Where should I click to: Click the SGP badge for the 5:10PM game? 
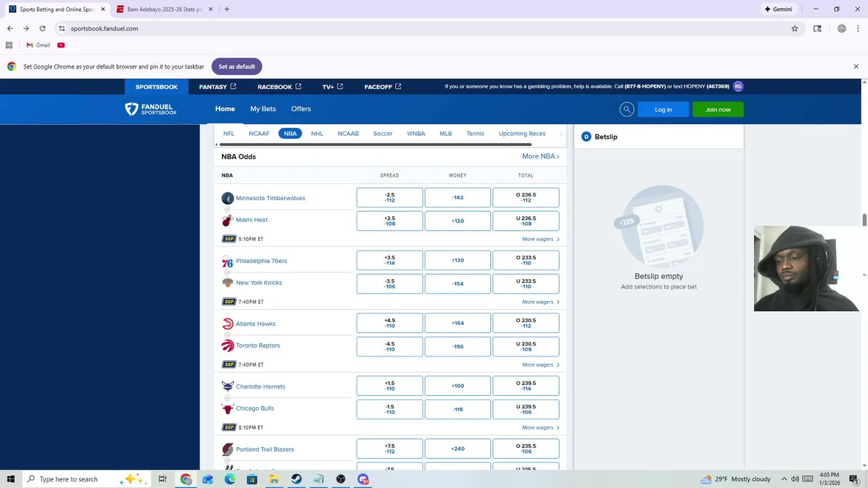[x=229, y=239]
